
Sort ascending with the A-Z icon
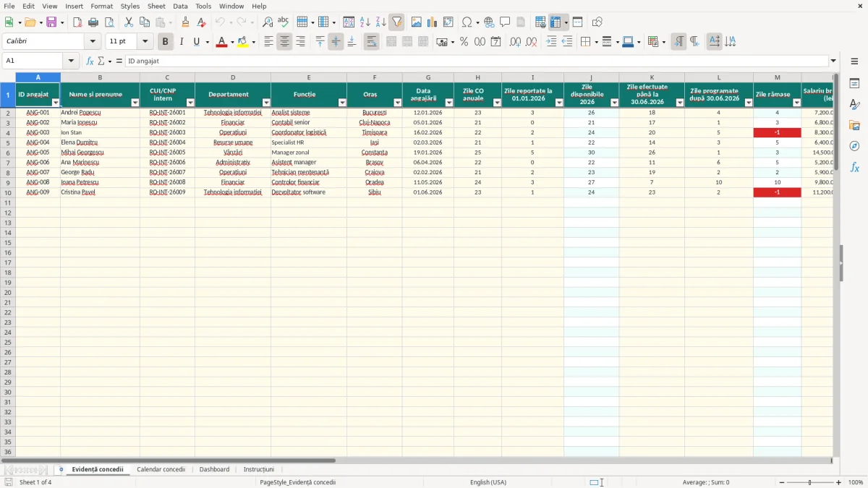(365, 22)
